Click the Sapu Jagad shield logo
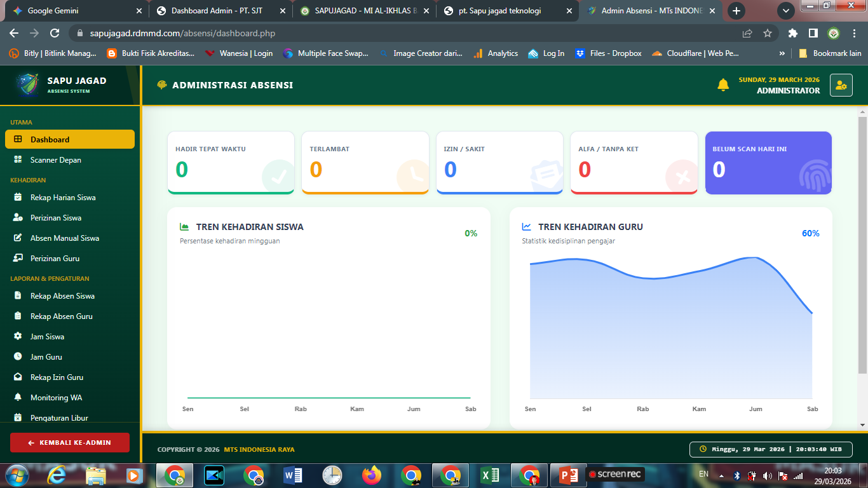The height and width of the screenshot is (488, 868). pyautogui.click(x=27, y=85)
